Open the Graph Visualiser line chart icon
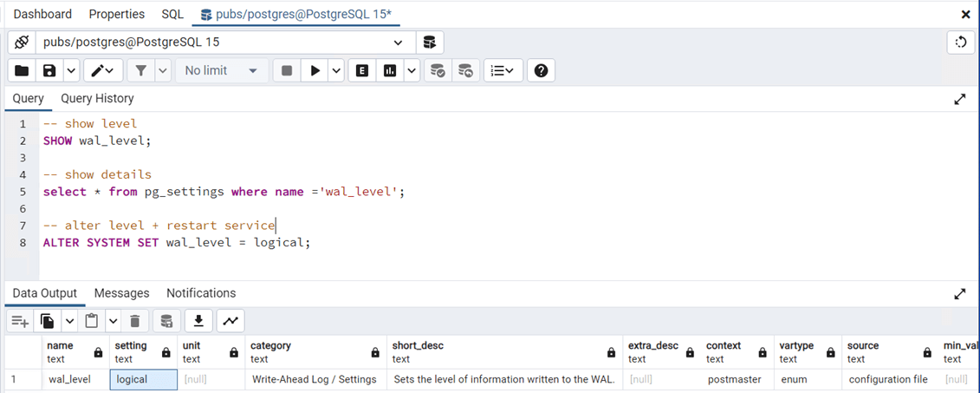Screen dimensions: 980x393 tap(230, 321)
